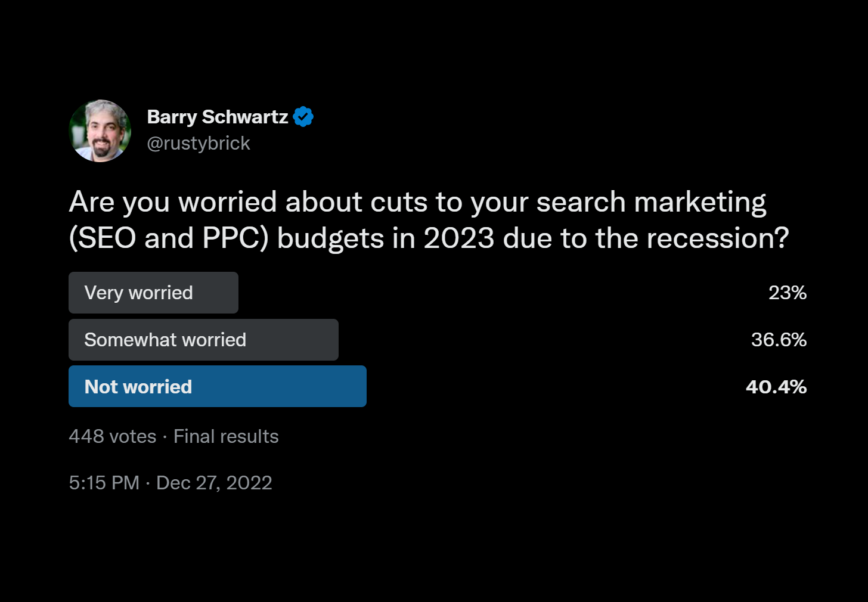The width and height of the screenshot is (868, 602).
Task: Select the blue Not worried poll bar
Action: coord(218,386)
